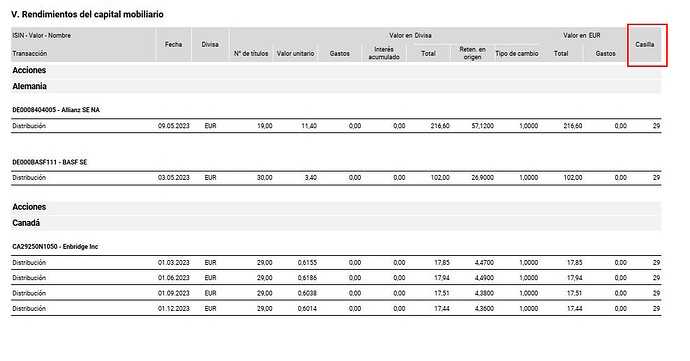Select the Nº de títulos column header

coord(251,54)
